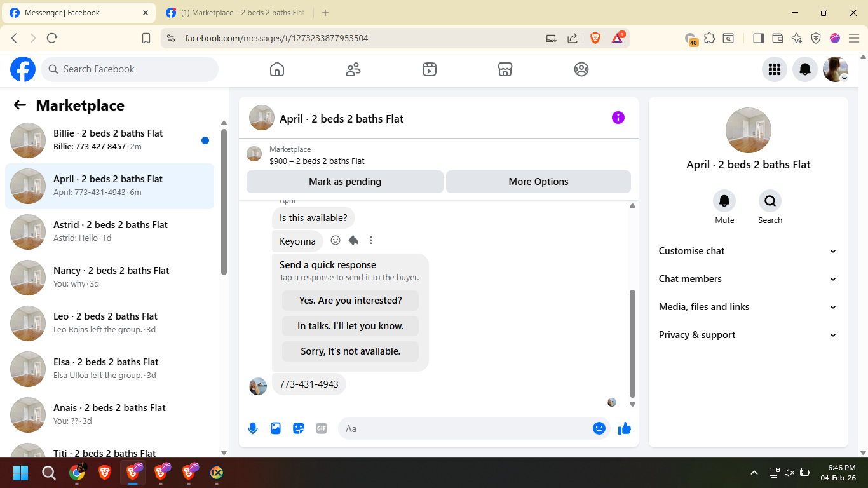Open the Friends icon in top navigation
Viewport: 868px width, 488px height.
tap(353, 69)
